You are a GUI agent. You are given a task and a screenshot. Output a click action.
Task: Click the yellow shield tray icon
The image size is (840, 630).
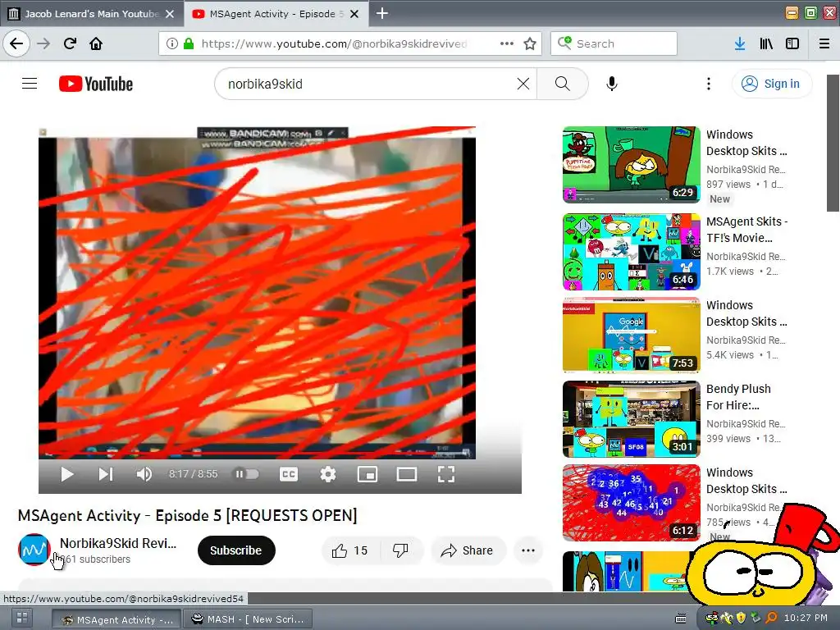pos(742,618)
